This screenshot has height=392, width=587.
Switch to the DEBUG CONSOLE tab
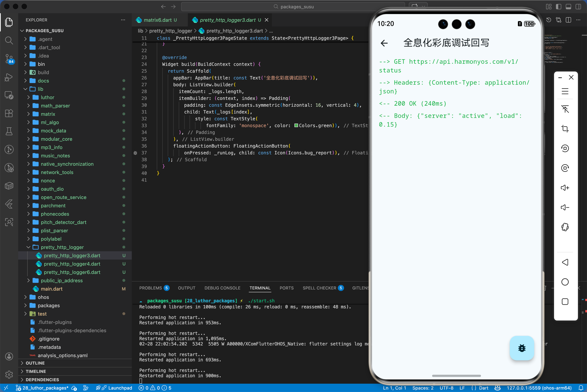tap(222, 288)
